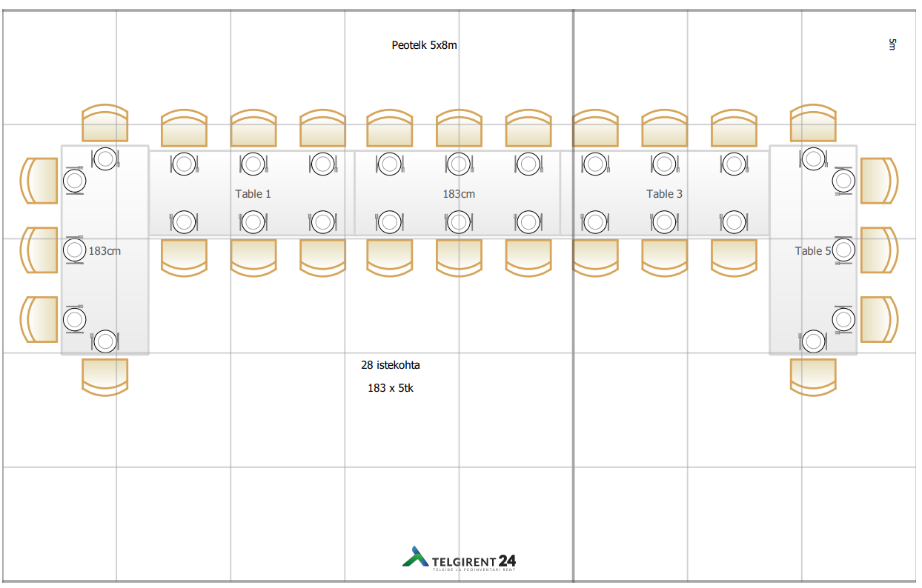Screen dimensions: 922x588
Task: Select the chair below the left end table
Action: 105,376
